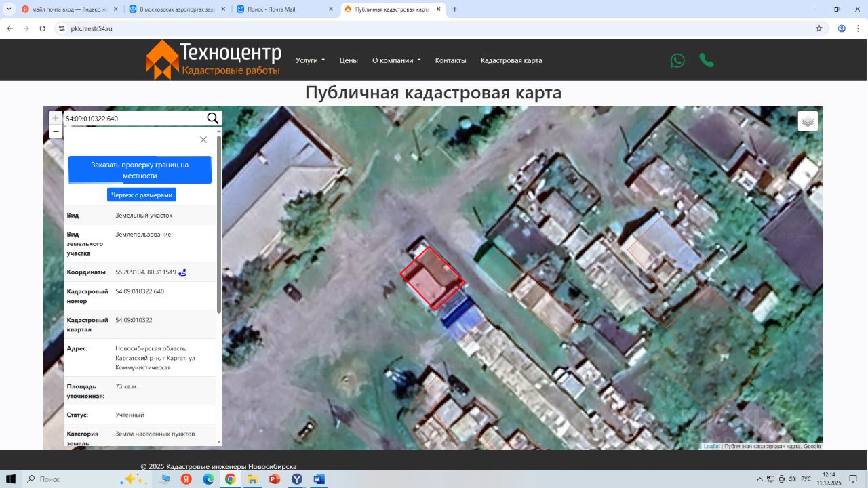Image resolution: width=868 pixels, height=488 pixels.
Task: Close the 'Публичная кадастровая карта' tab
Action: (x=438, y=9)
